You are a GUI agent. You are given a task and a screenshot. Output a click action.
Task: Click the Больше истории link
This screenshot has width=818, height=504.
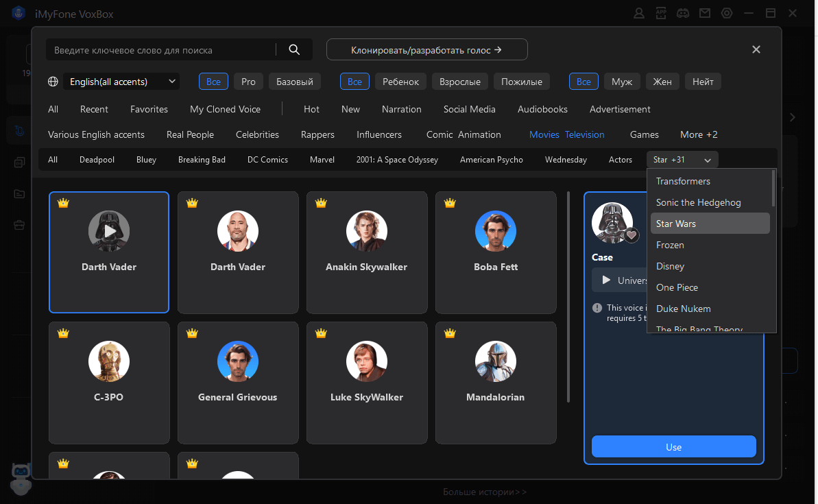click(x=485, y=492)
